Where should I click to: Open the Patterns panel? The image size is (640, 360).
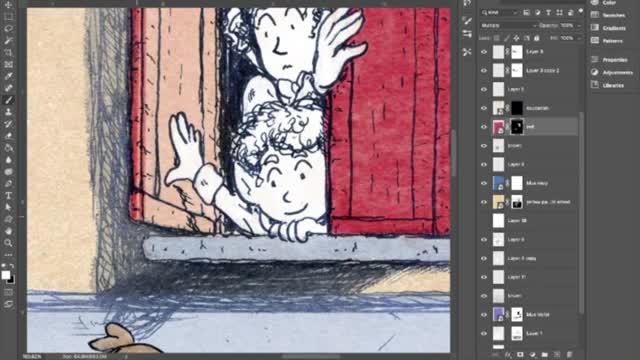pyautogui.click(x=607, y=40)
